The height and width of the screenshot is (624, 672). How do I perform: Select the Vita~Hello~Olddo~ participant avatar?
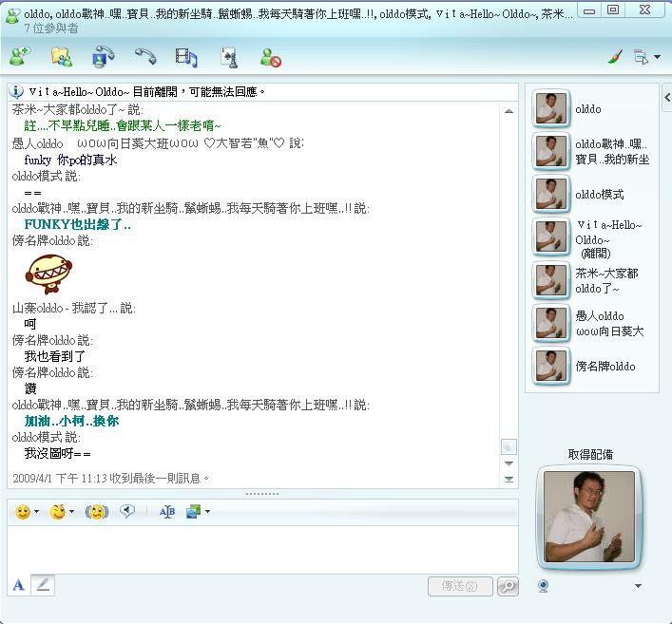[x=551, y=236]
